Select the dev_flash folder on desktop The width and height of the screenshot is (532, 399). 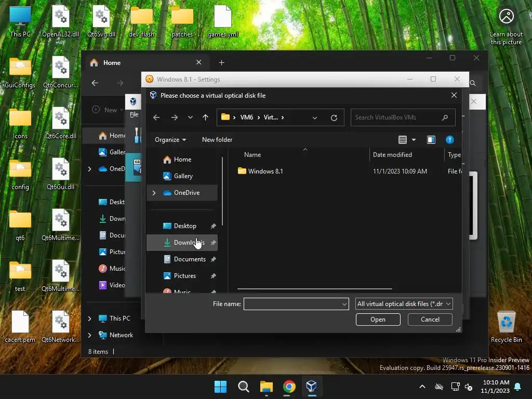coord(141,21)
